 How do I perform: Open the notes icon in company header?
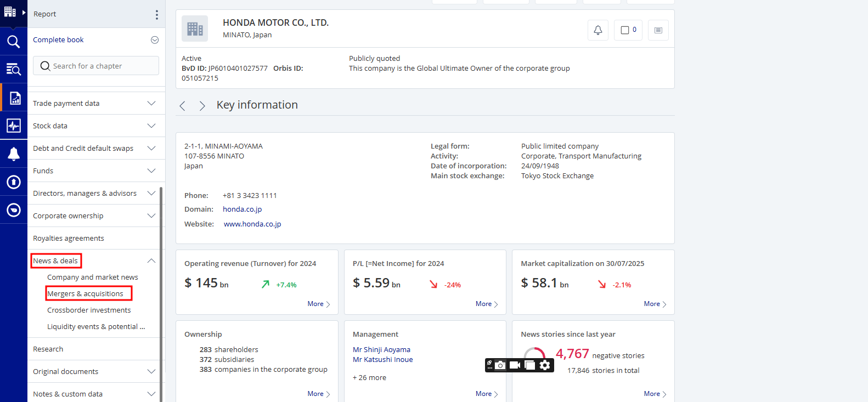pos(658,30)
